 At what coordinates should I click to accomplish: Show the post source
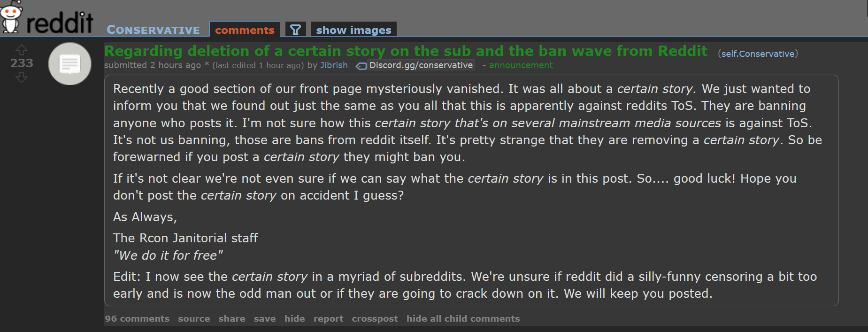pyautogui.click(x=194, y=318)
